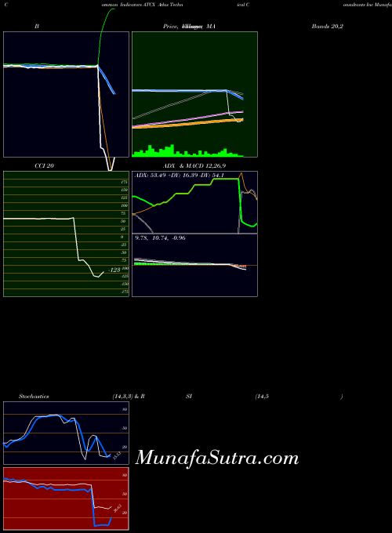Open the red RSI chart panel
This screenshot has height=533, width=392.
click(67, 499)
